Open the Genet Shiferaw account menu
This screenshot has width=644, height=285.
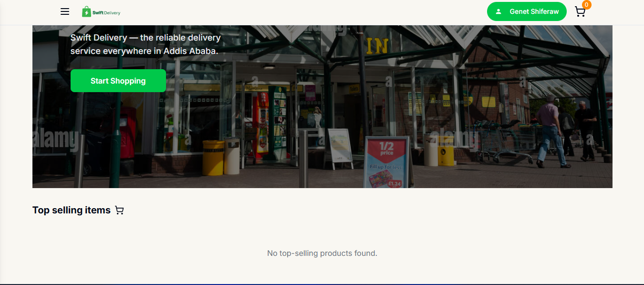[533, 11]
